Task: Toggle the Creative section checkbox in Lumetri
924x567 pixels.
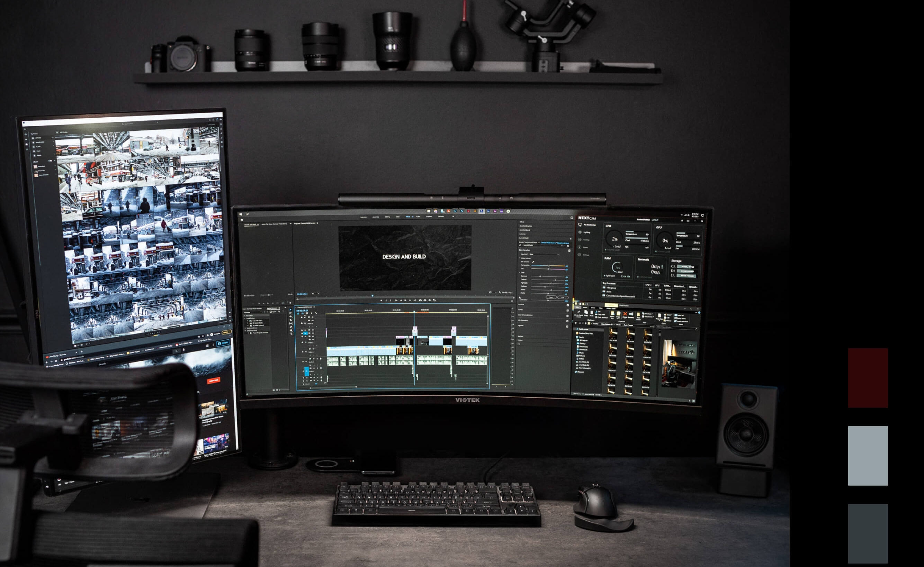Action: click(568, 305)
